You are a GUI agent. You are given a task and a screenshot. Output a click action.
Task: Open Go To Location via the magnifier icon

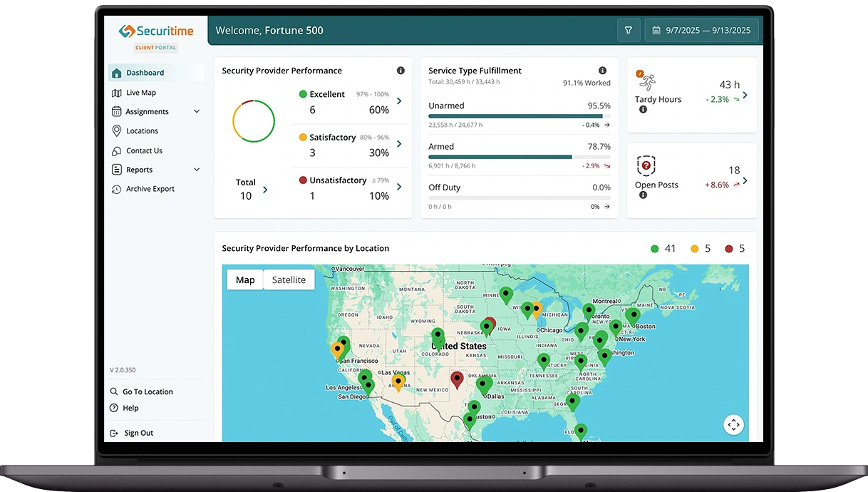(x=113, y=391)
